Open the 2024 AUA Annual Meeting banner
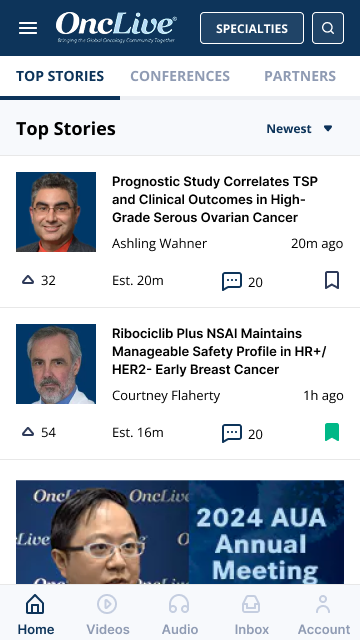The image size is (360, 640). coord(180,532)
